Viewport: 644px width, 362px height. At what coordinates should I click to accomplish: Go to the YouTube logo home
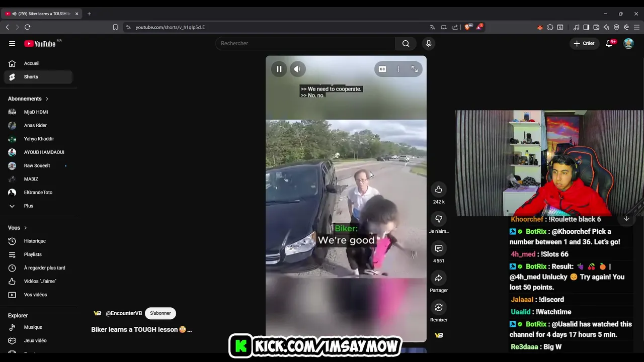point(40,44)
